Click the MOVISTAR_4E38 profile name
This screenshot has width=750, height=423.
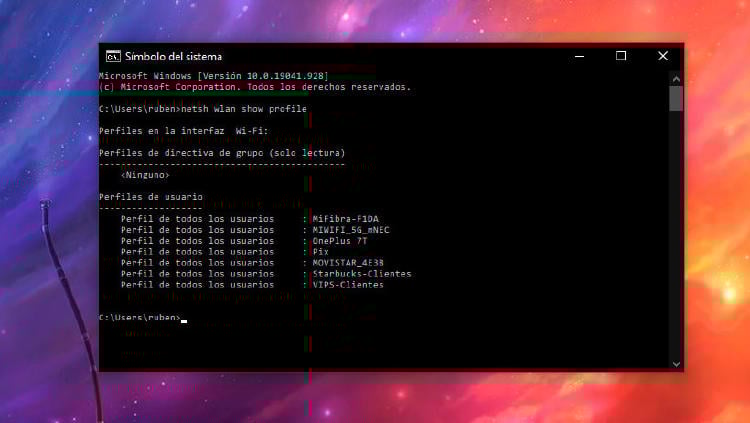[x=348, y=263]
